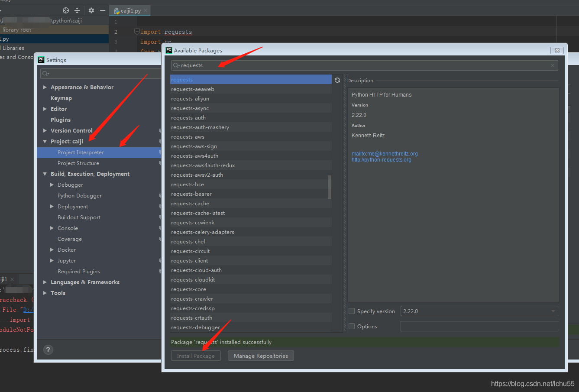Open the python-requests.org link
Viewport: 579px width, 392px height.
(x=382, y=160)
